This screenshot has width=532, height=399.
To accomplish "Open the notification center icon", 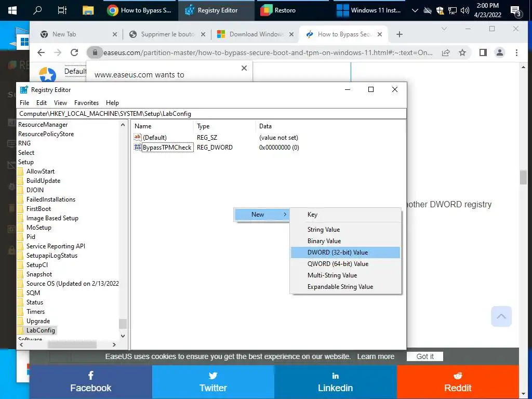I will click(x=516, y=11).
